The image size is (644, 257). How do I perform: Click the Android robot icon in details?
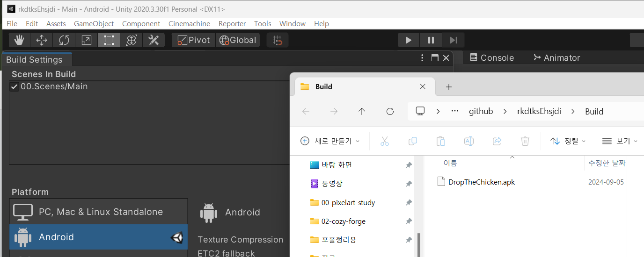(x=209, y=212)
